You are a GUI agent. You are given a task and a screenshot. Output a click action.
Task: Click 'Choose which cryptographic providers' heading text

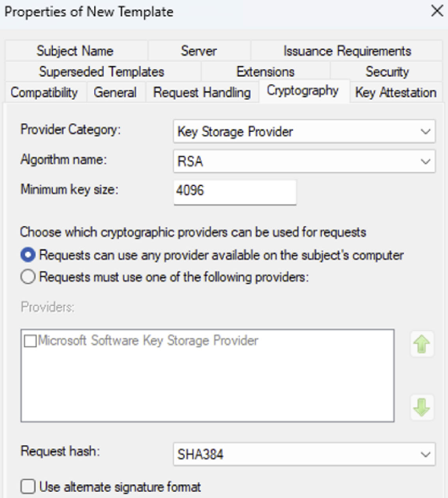pyautogui.click(x=193, y=232)
